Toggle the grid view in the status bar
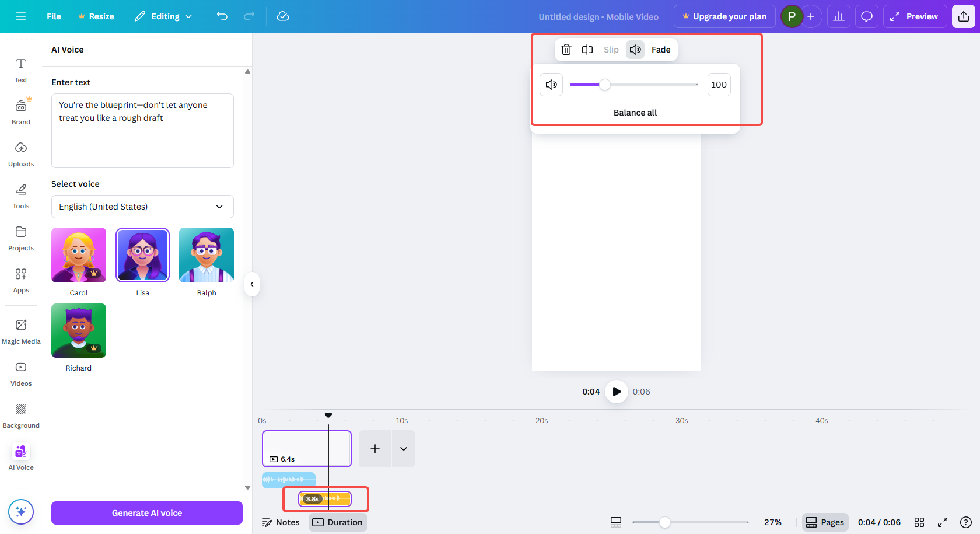The image size is (980, 534). [920, 522]
